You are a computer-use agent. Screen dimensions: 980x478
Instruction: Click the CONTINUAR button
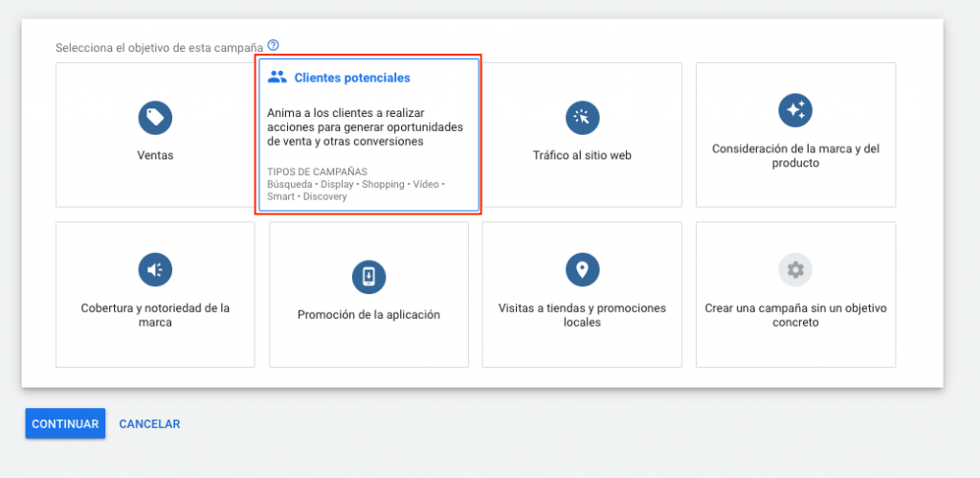tap(65, 423)
